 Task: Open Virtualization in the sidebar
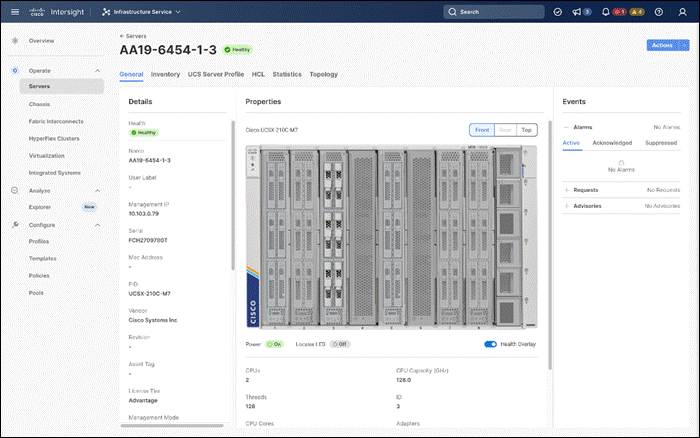point(46,156)
